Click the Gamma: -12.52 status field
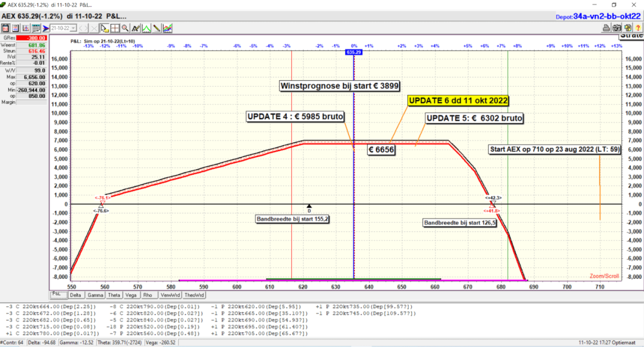Image resolution: width=644 pixels, height=347 pixels. pyautogui.click(x=77, y=343)
